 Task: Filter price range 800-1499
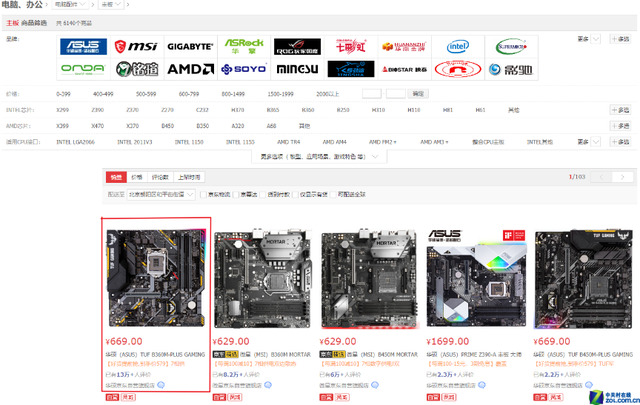click(x=233, y=94)
